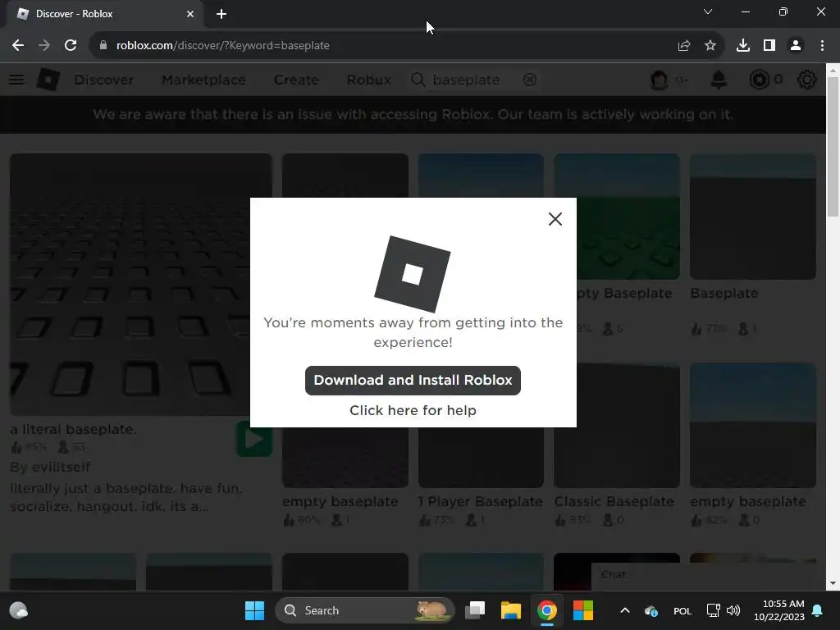The image size is (840, 630).
Task: Open Robux in Roblox navigation
Action: (368, 80)
